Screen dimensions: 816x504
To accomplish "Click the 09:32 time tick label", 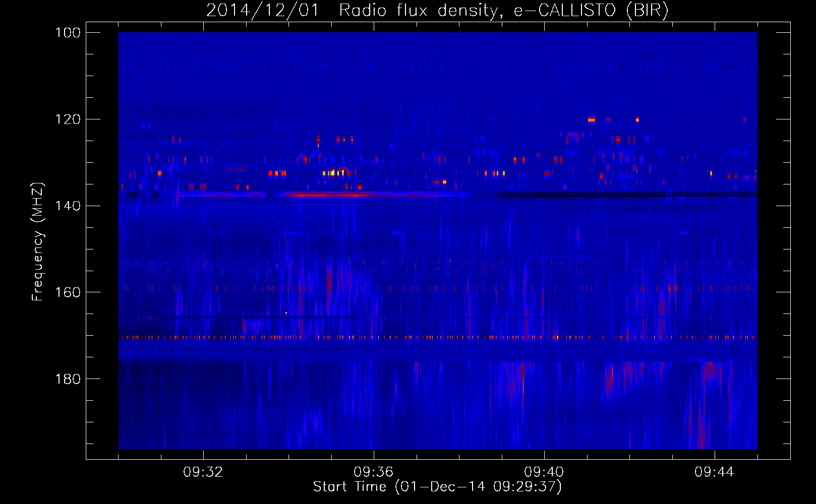I will (203, 472).
